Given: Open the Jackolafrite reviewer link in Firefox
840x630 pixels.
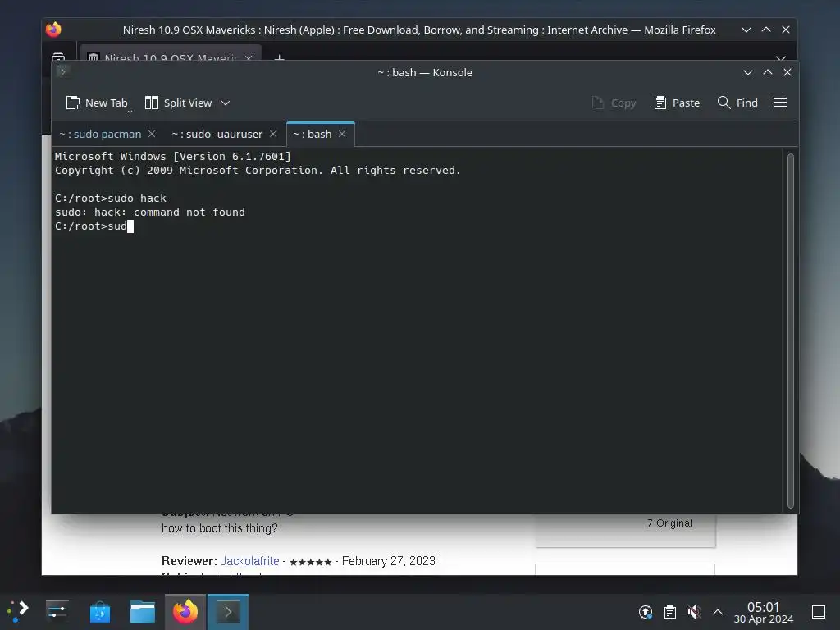Looking at the screenshot, I should pos(249,561).
